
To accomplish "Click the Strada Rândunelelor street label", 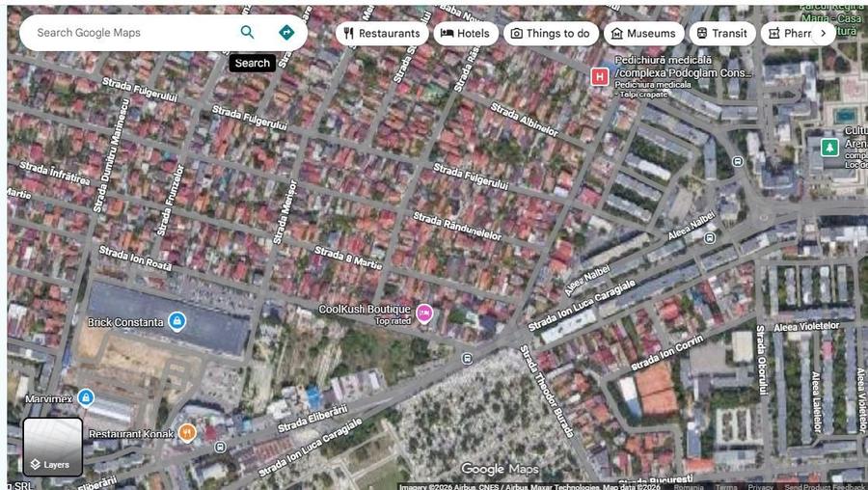I will [x=457, y=227].
